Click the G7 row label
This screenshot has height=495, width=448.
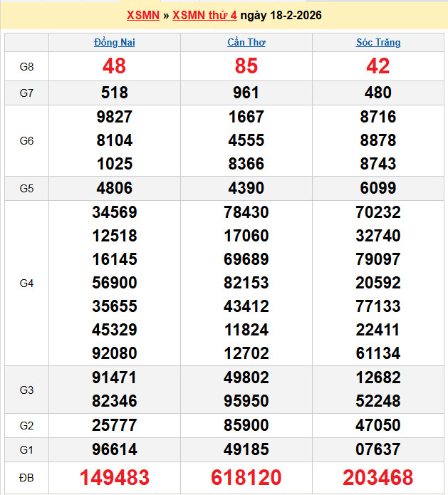(27, 93)
